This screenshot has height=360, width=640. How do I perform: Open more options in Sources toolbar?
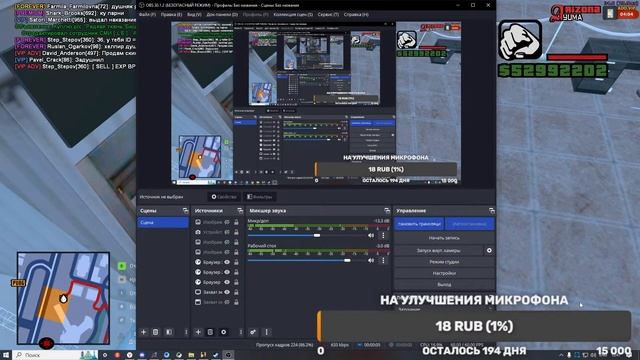(x=240, y=332)
